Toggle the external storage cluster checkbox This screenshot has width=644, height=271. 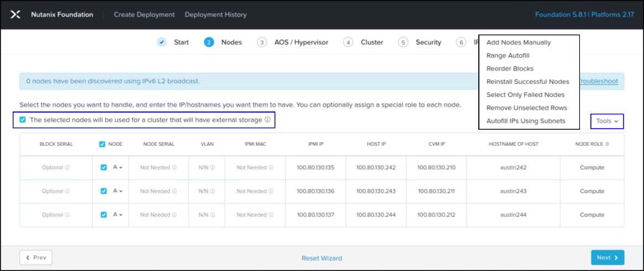click(23, 120)
